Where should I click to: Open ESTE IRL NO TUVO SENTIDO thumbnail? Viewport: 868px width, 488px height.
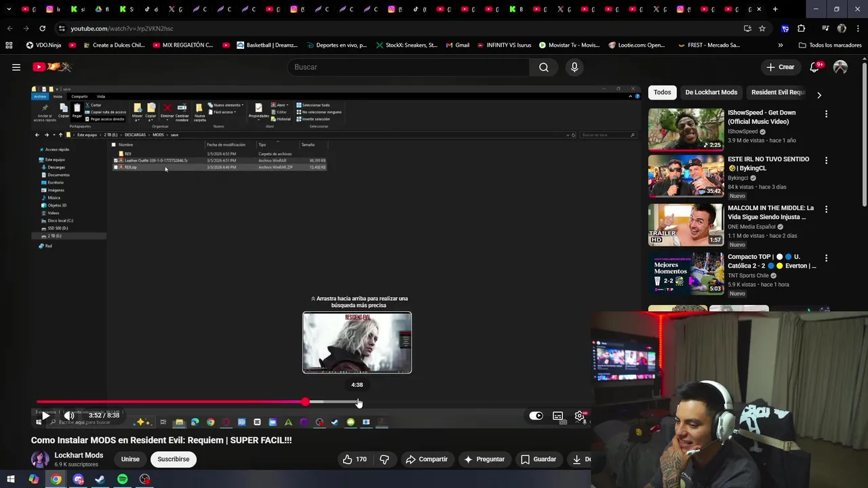click(x=686, y=176)
